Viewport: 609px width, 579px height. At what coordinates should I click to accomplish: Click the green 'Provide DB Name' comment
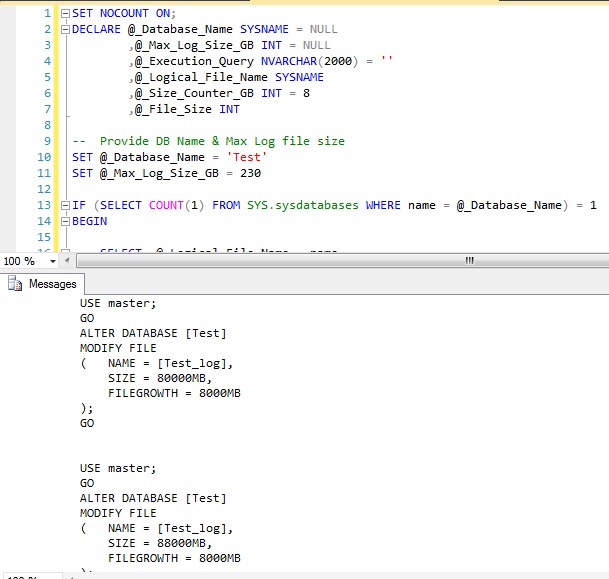[x=208, y=141]
